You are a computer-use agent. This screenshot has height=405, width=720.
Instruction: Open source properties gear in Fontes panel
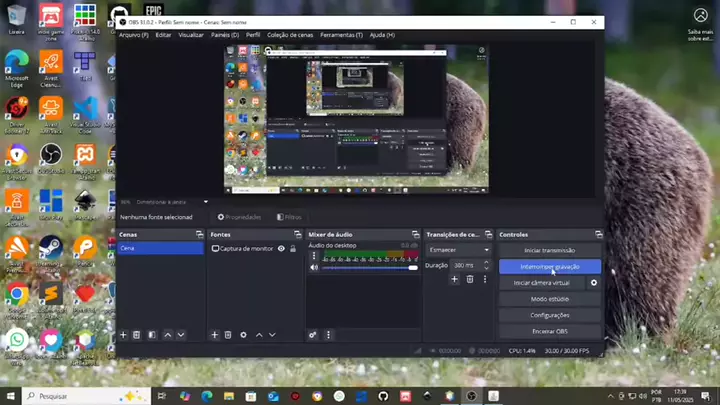coord(243,335)
